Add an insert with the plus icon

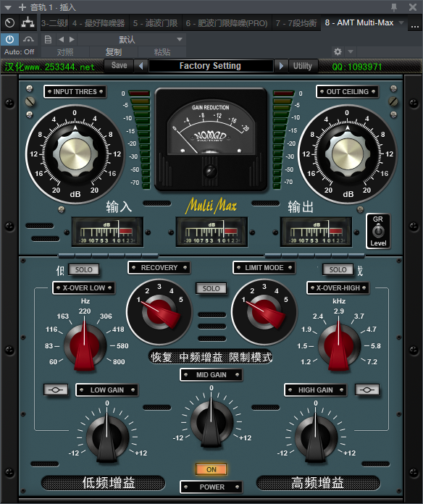[22, 7]
